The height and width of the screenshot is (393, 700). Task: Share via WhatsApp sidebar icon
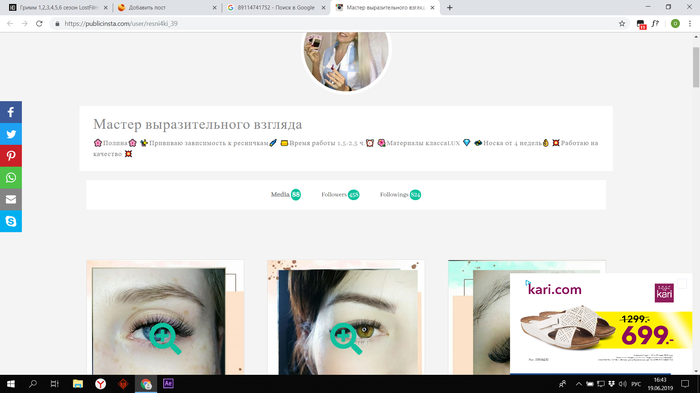pyautogui.click(x=11, y=178)
